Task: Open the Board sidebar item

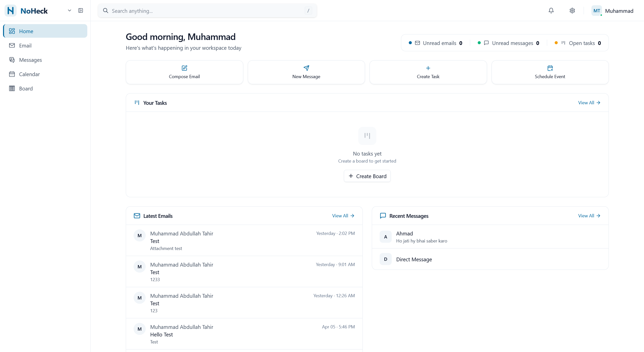Action: (26, 88)
